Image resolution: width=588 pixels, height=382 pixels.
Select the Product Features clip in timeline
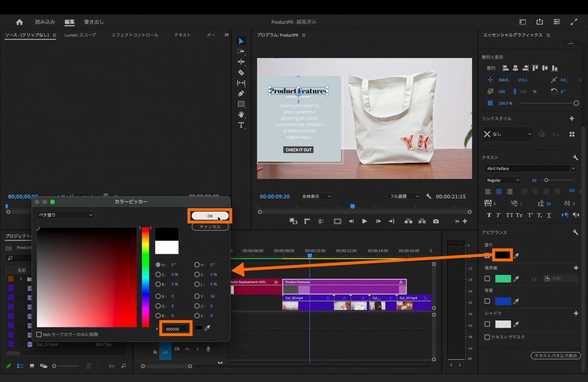[x=344, y=286]
